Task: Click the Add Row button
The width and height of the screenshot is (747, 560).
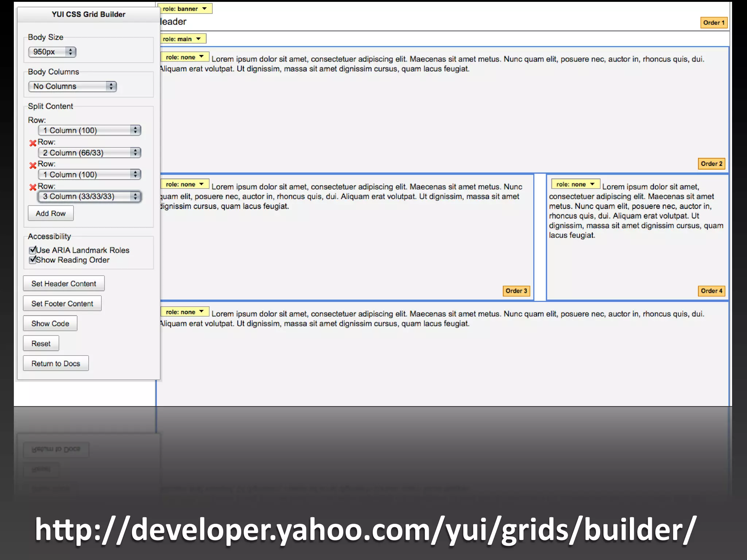Action: tap(51, 213)
